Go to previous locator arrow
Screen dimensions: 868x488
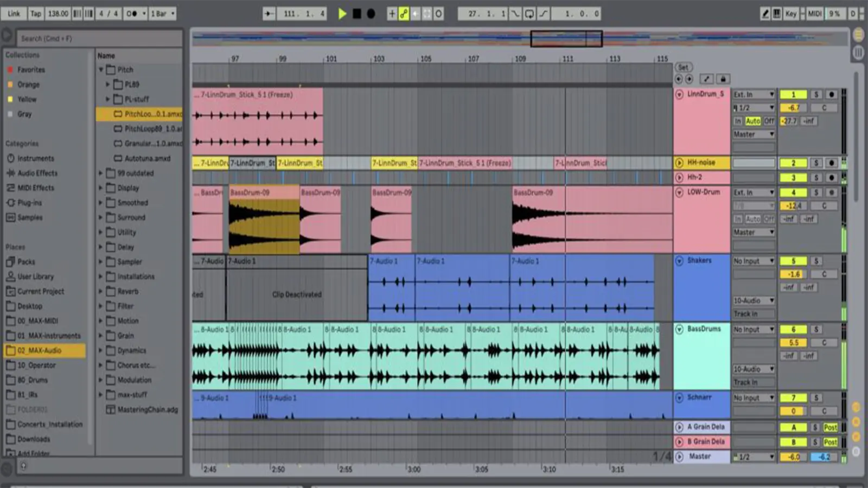[679, 79]
